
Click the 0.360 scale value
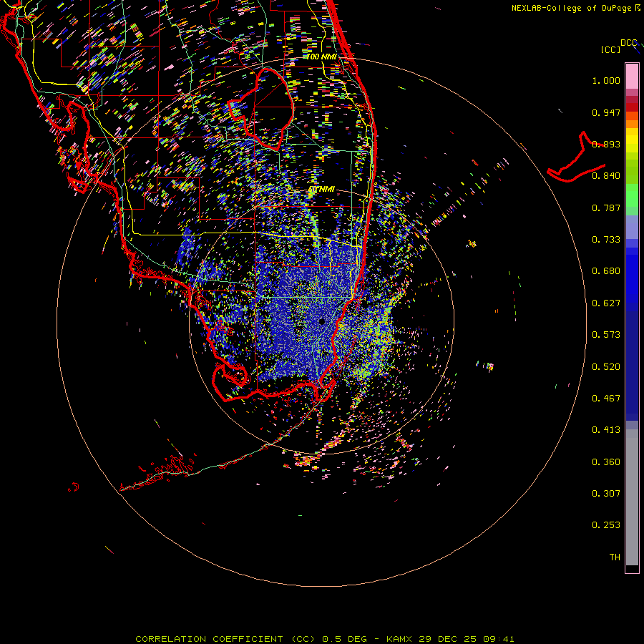pyautogui.click(x=606, y=462)
